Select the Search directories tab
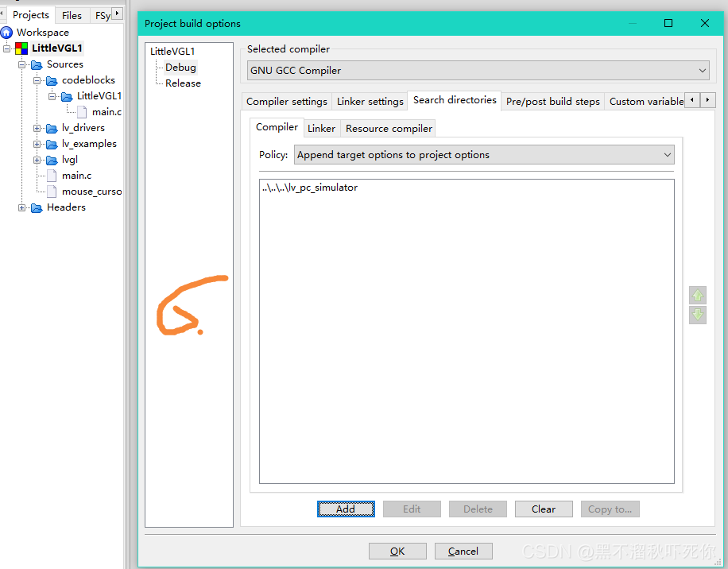This screenshot has width=728, height=569. pyautogui.click(x=455, y=100)
